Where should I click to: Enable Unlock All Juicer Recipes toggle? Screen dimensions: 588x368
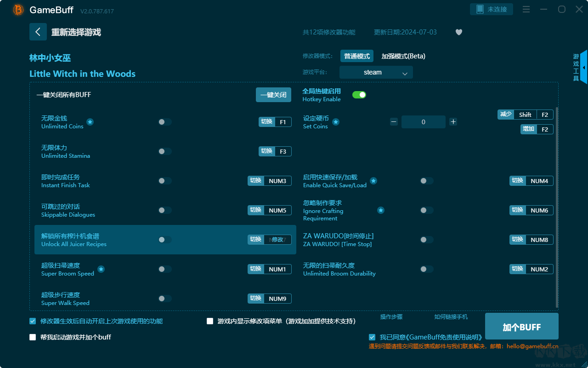(165, 240)
